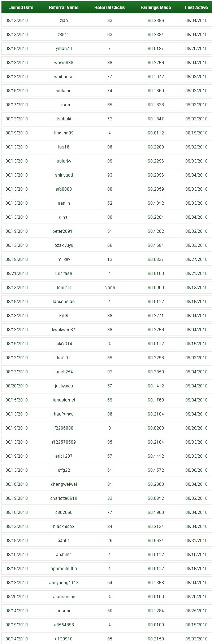The height and width of the screenshot is (644, 212).
Task: Sort by Joined Date column header
Action: (x=21, y=7)
